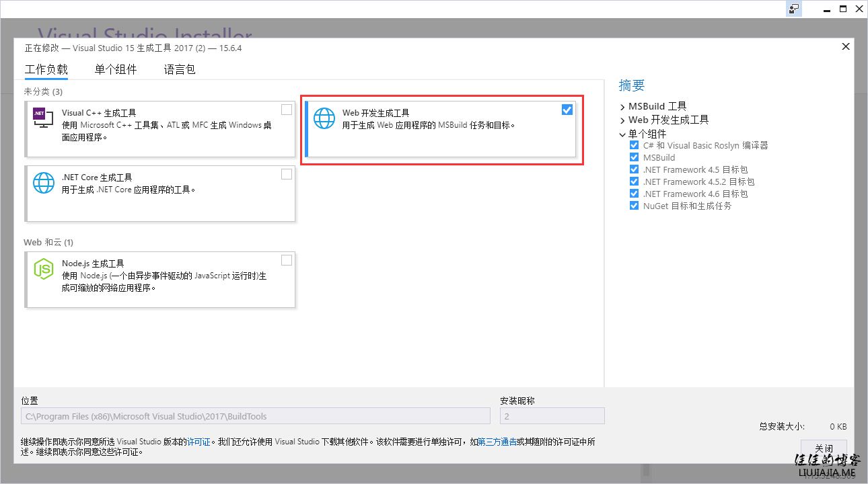Viewport: 868px width, 484px height.
Task: Collapse the 单个组件 summary section
Action: point(622,134)
